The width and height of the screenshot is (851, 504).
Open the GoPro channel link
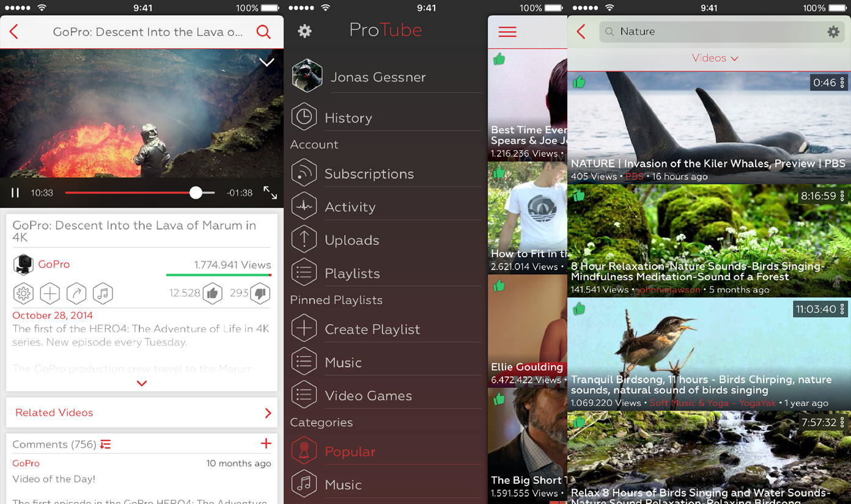(54, 264)
